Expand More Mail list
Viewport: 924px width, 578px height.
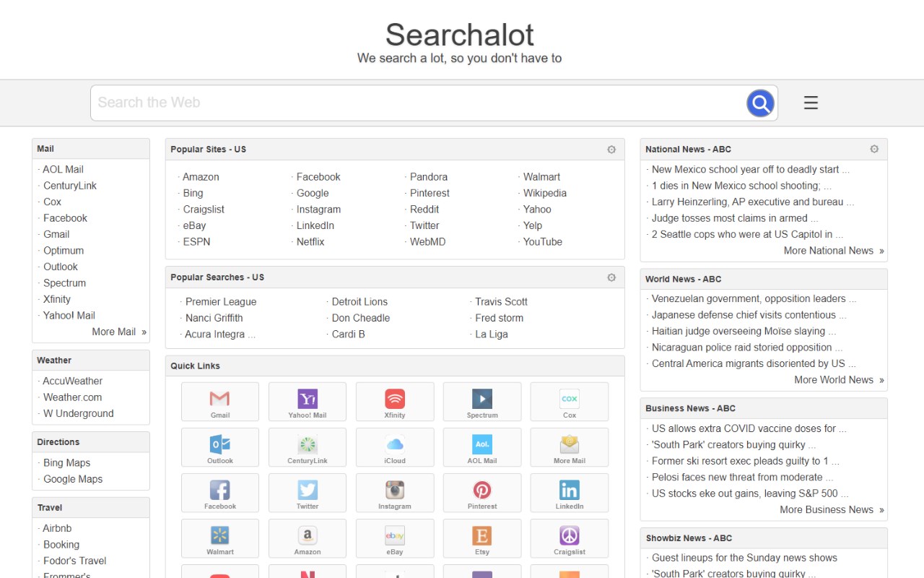[119, 332]
